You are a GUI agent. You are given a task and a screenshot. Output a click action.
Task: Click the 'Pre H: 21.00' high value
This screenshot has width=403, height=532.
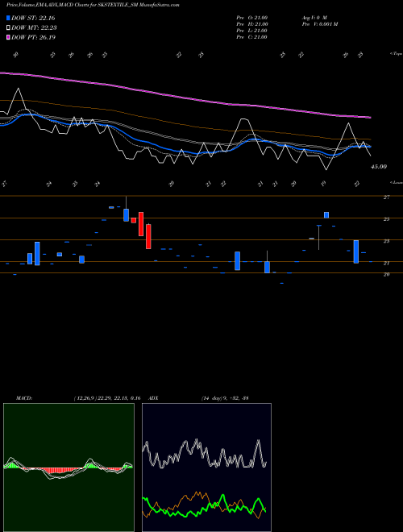(252, 24)
